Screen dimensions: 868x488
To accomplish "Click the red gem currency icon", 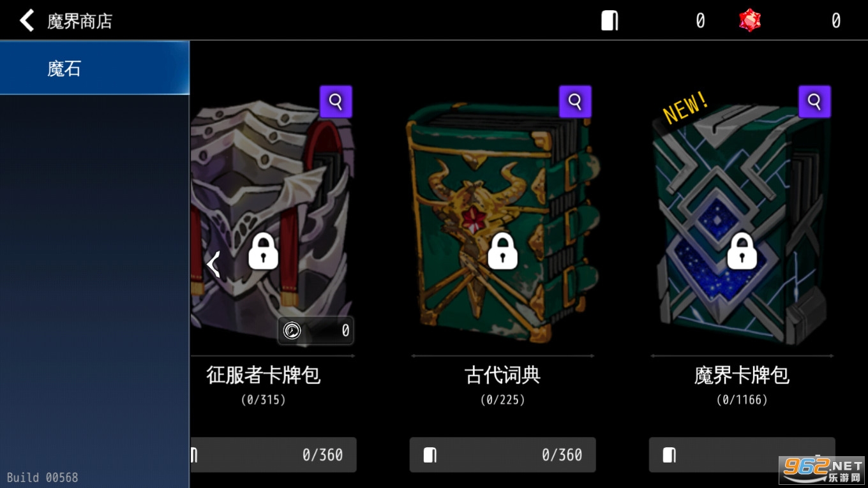I will [750, 20].
